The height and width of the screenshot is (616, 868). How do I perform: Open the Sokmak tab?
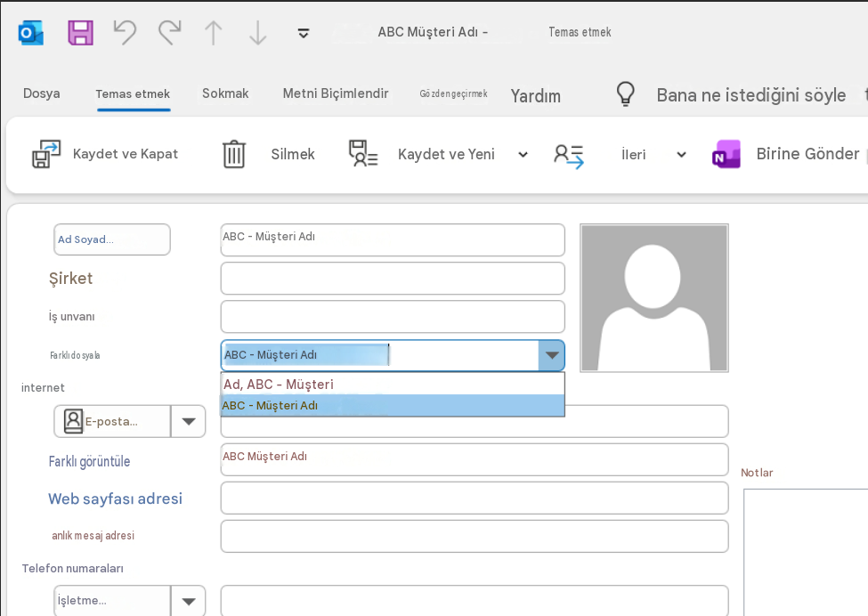(x=225, y=93)
